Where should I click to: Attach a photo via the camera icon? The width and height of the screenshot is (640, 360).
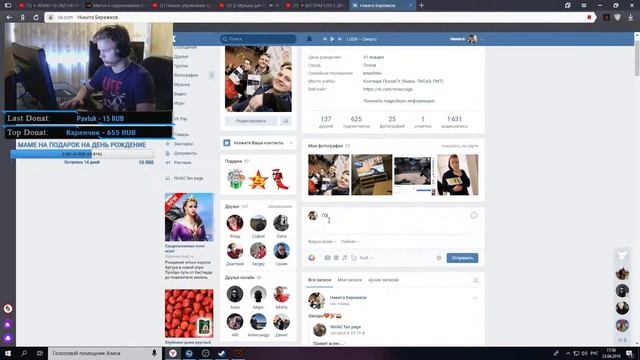[327, 258]
